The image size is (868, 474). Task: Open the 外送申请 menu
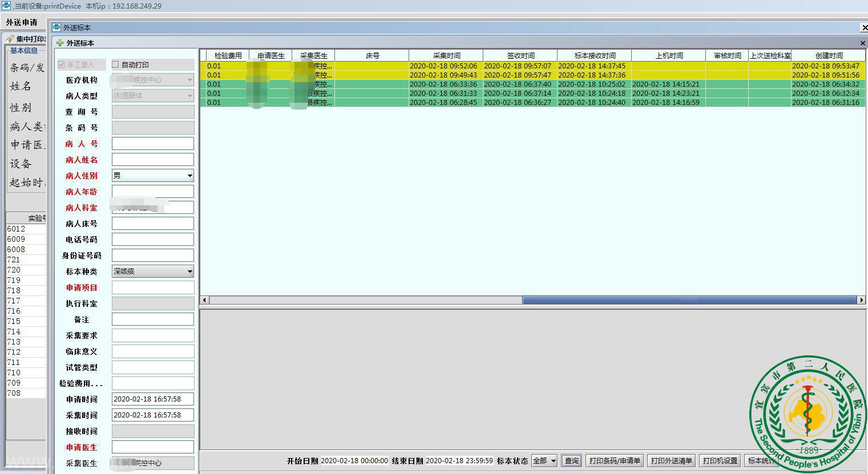(x=22, y=23)
